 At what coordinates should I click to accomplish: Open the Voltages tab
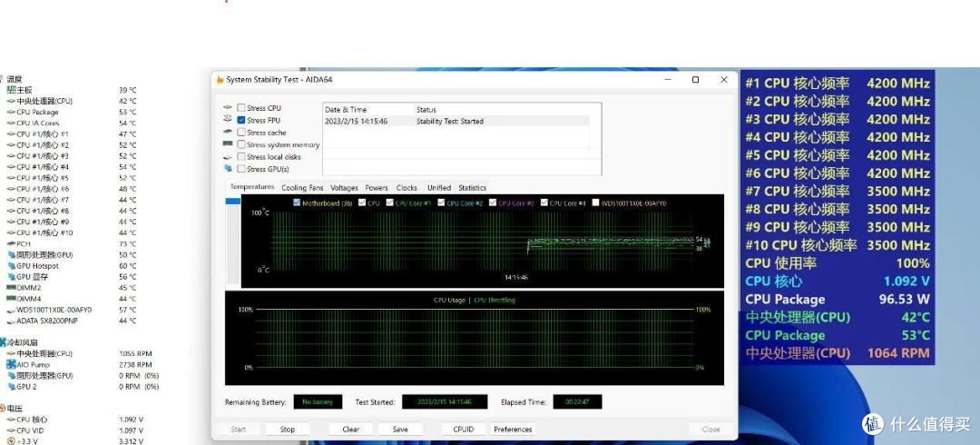click(x=345, y=188)
